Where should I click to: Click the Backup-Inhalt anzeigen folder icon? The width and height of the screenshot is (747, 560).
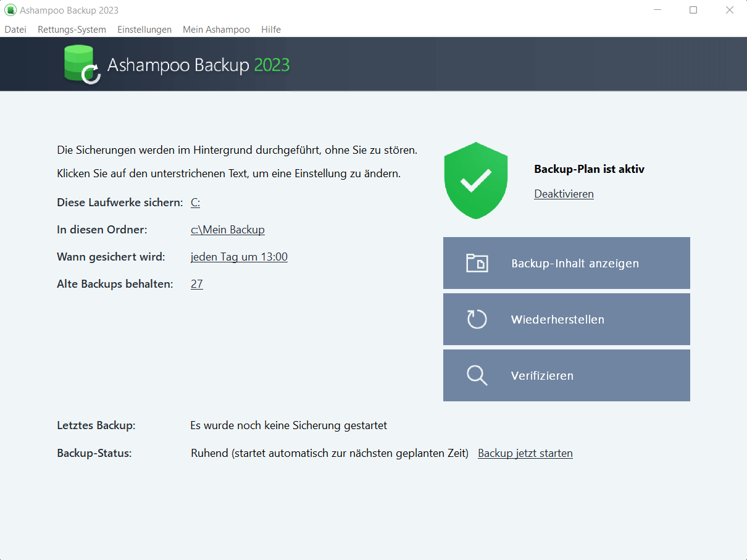(476, 262)
